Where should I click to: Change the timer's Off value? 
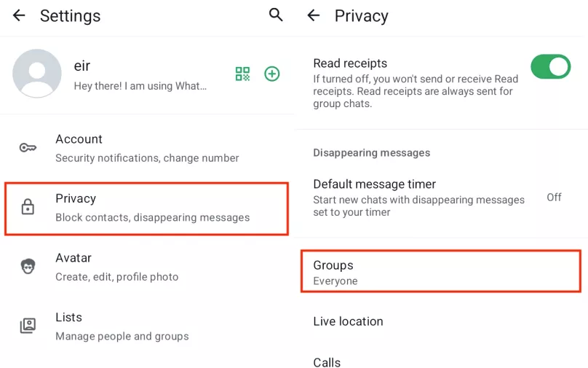554,197
